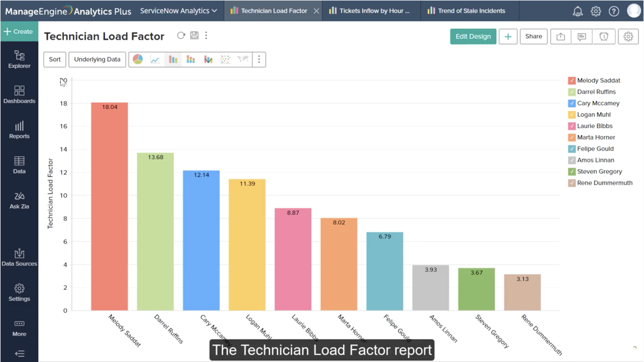Open the report title more options menu

click(206, 35)
